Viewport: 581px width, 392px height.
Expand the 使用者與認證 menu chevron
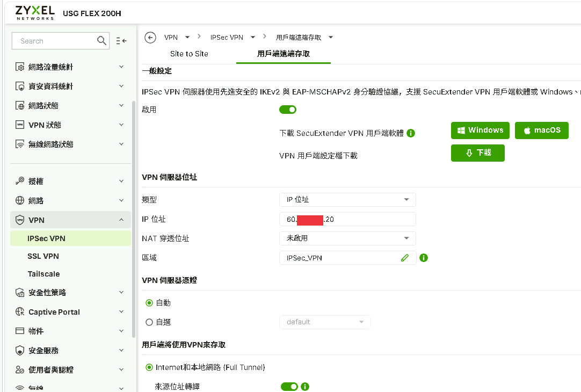pos(121,369)
